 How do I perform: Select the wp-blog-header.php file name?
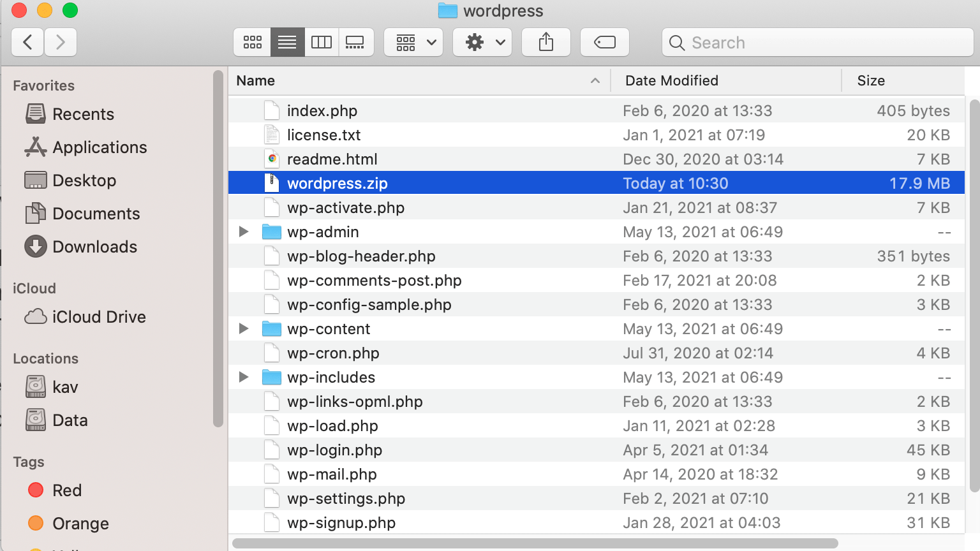click(x=361, y=256)
